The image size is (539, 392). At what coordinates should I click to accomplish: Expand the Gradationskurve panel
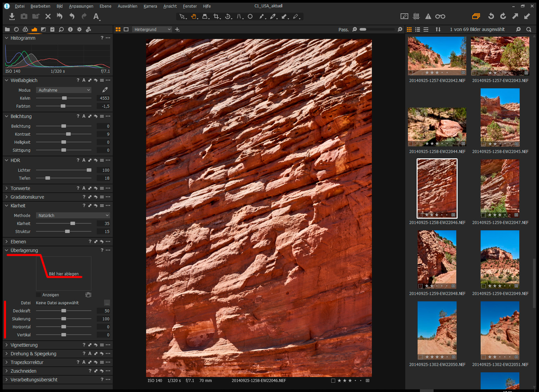coord(6,197)
